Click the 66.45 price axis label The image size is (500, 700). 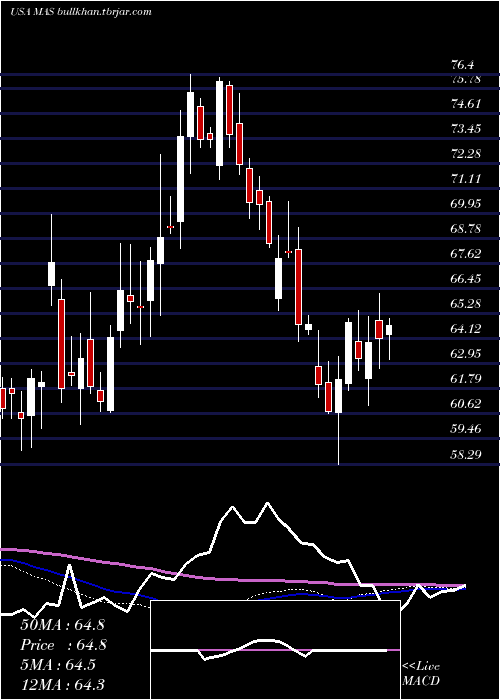(x=466, y=279)
